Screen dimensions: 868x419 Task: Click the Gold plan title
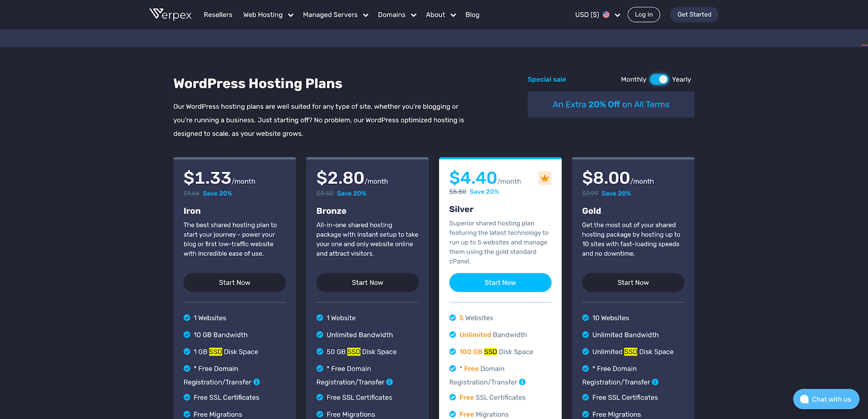[x=591, y=211]
